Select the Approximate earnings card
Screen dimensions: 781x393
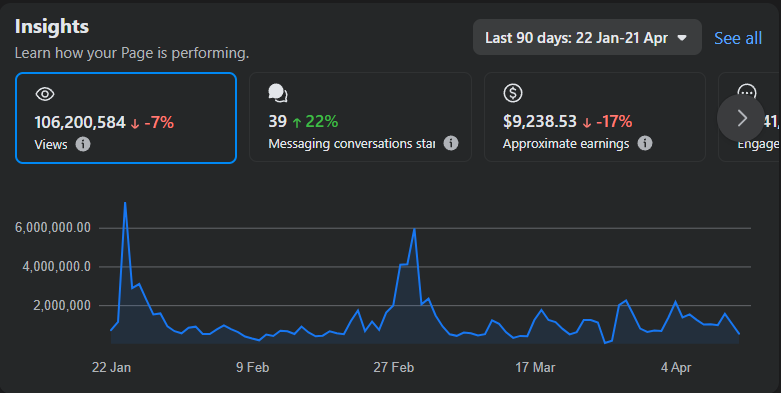tap(595, 117)
